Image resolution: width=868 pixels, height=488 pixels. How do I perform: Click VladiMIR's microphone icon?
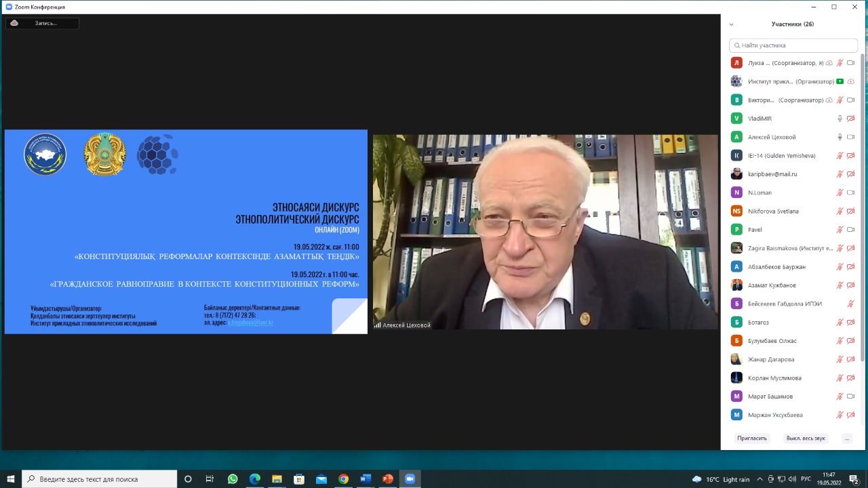tap(840, 119)
